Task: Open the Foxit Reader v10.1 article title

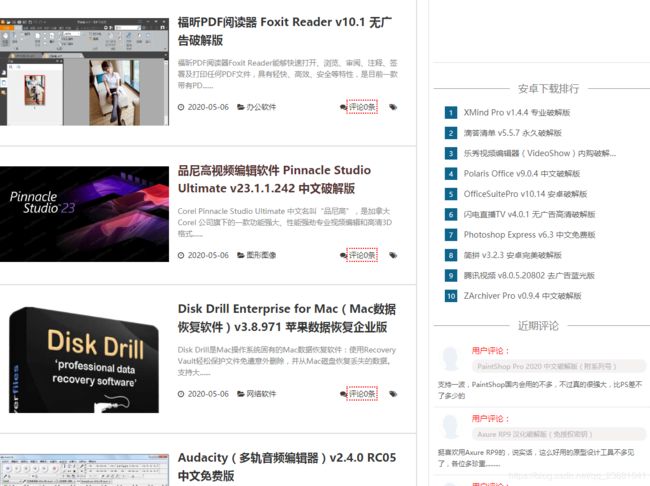Action: click(x=285, y=31)
